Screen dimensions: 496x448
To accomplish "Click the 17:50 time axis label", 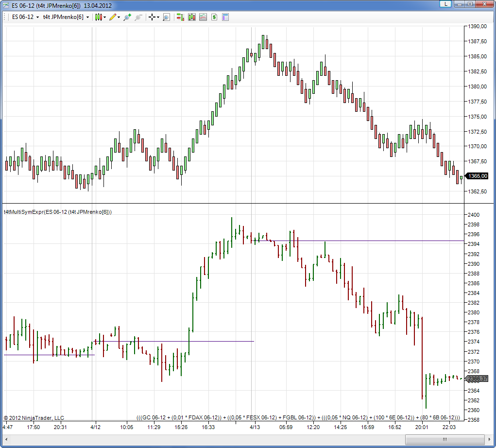I will pyautogui.click(x=33, y=427).
